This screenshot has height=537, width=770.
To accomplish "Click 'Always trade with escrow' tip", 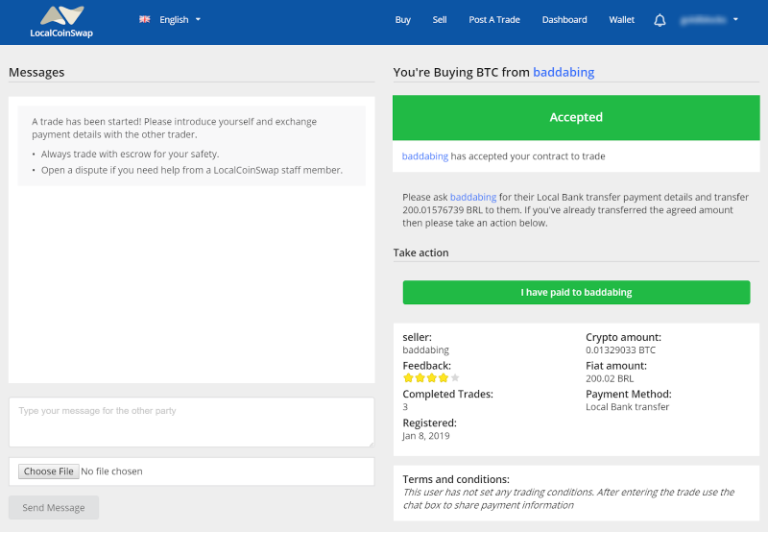I will coord(130,154).
